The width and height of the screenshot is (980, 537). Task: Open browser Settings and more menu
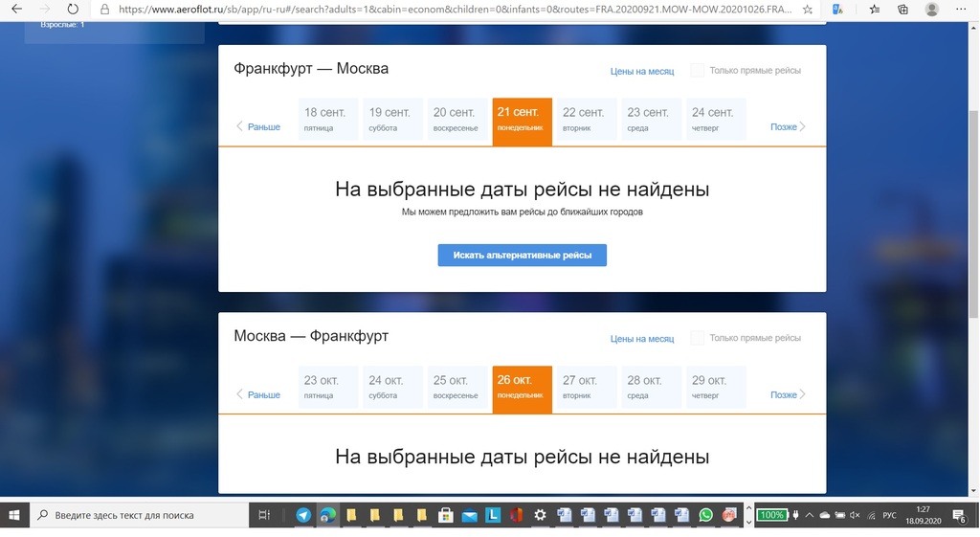pos(961,10)
